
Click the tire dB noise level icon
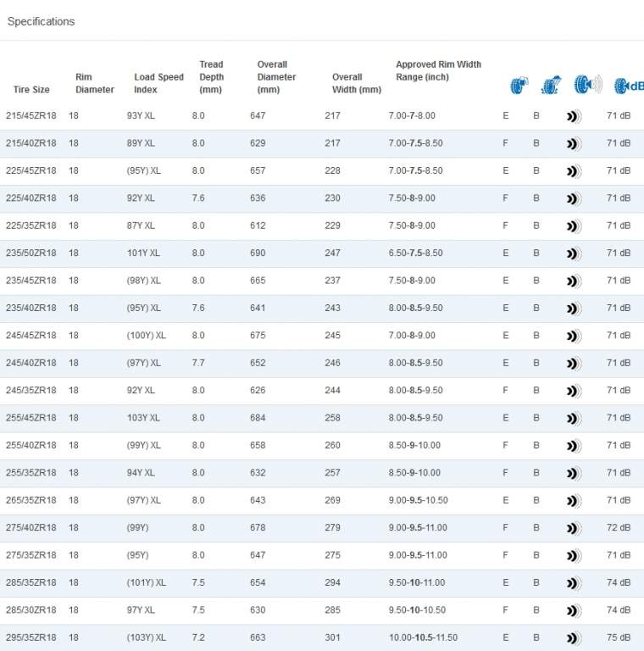[628, 85]
